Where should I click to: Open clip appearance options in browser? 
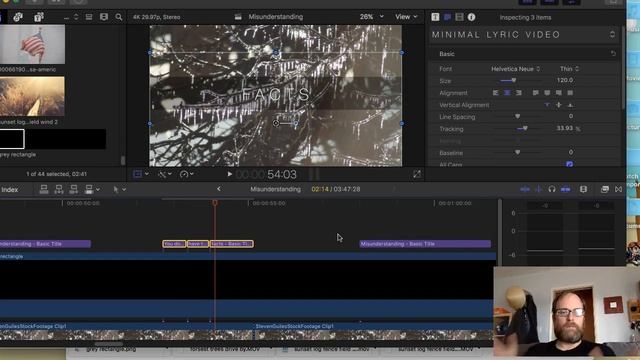104,17
